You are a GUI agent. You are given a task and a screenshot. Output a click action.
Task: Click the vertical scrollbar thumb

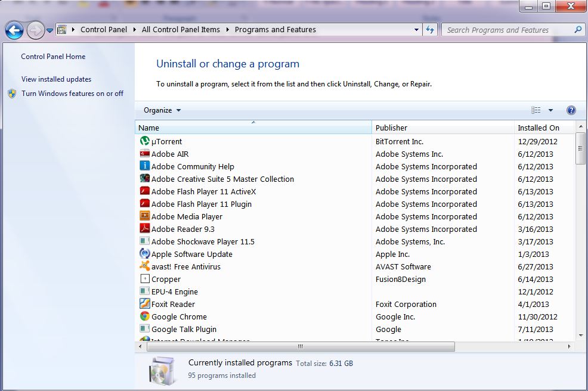point(580,148)
